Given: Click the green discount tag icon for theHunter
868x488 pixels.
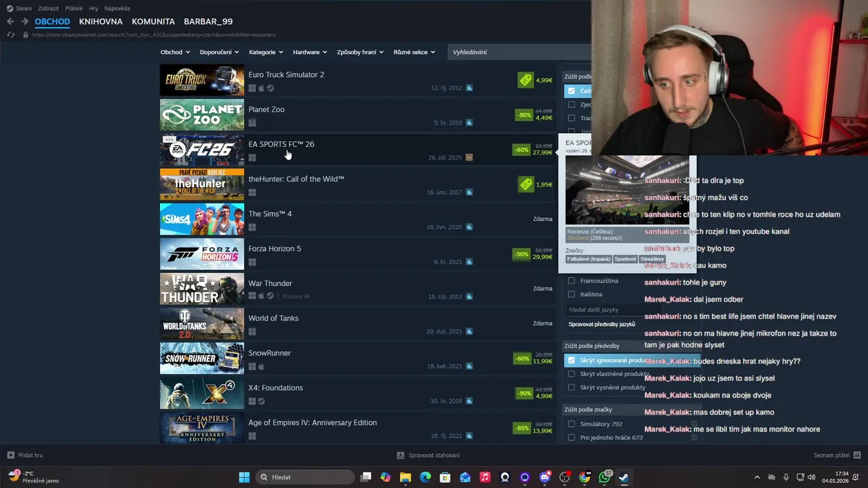Looking at the screenshot, I should pyautogui.click(x=526, y=184).
